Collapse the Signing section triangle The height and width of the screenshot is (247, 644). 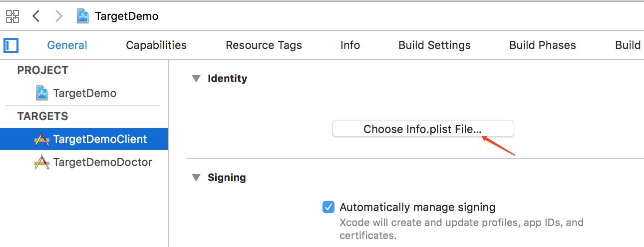point(195,177)
